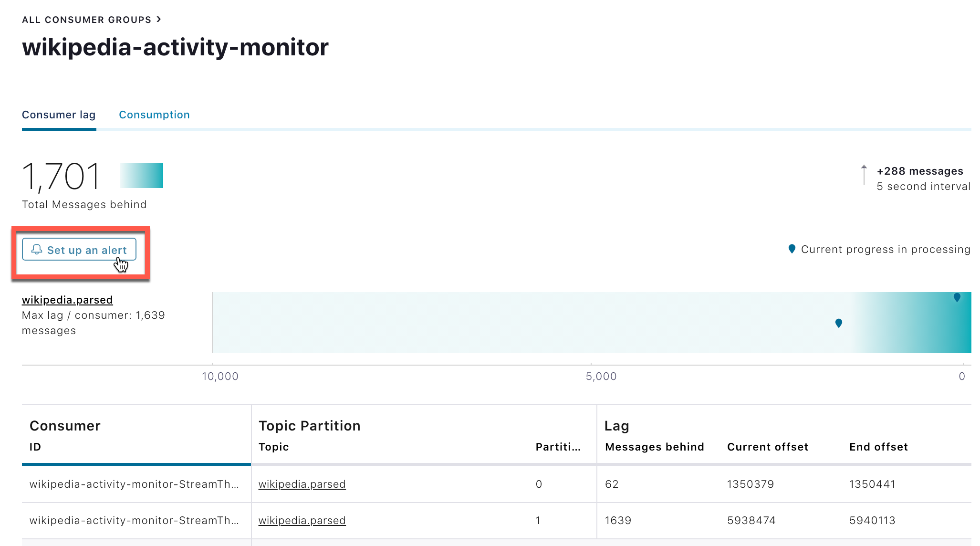Sort by Current offset column
This screenshot has width=980, height=546.
[x=768, y=447]
